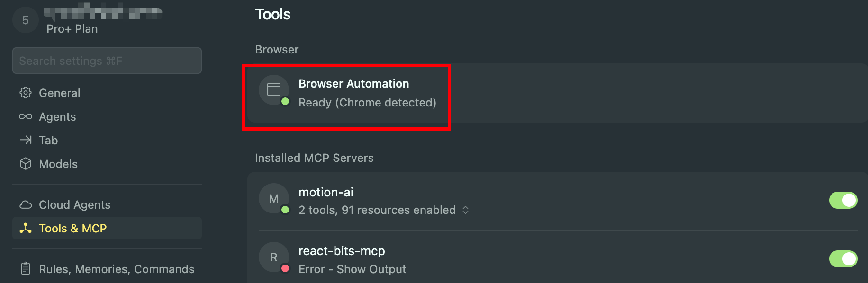This screenshot has width=868, height=283.
Task: Click the react-bits-mcp server avatar
Action: [x=274, y=257]
